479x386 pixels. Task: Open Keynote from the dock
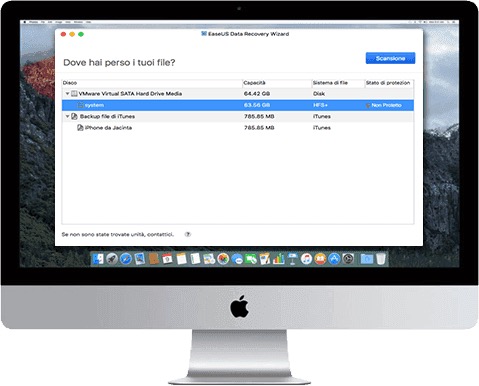292,259
